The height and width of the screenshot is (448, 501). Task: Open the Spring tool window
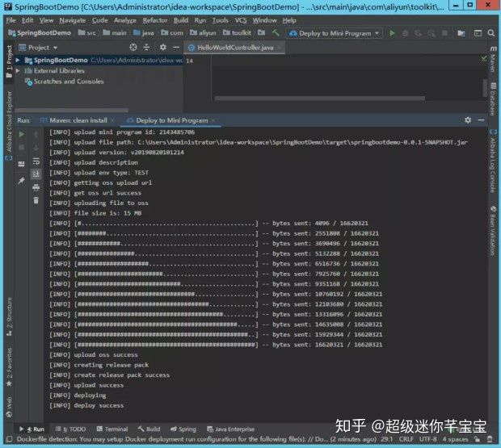tap(183, 429)
